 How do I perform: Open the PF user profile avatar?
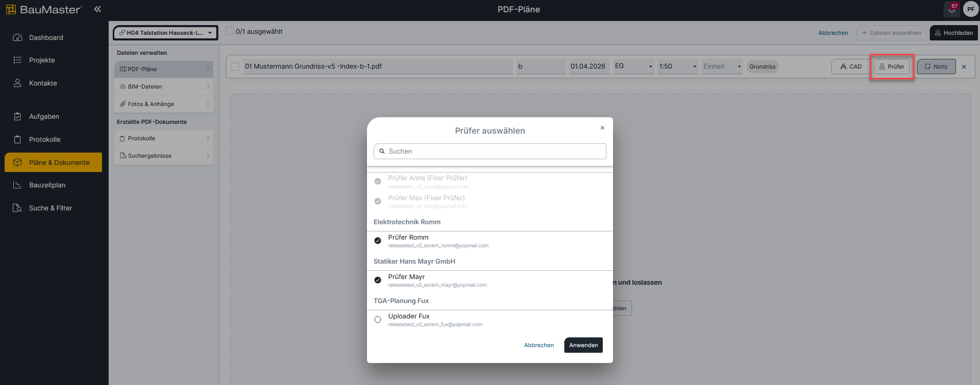coord(970,9)
